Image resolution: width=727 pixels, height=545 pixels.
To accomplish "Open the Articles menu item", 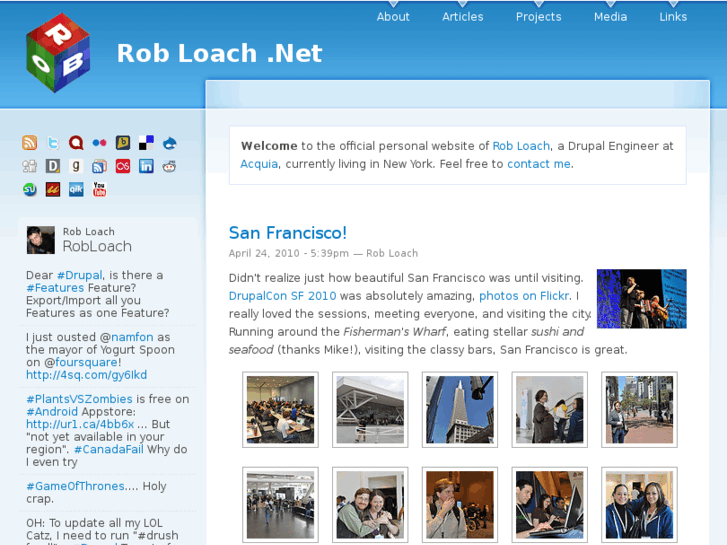I will point(462,17).
